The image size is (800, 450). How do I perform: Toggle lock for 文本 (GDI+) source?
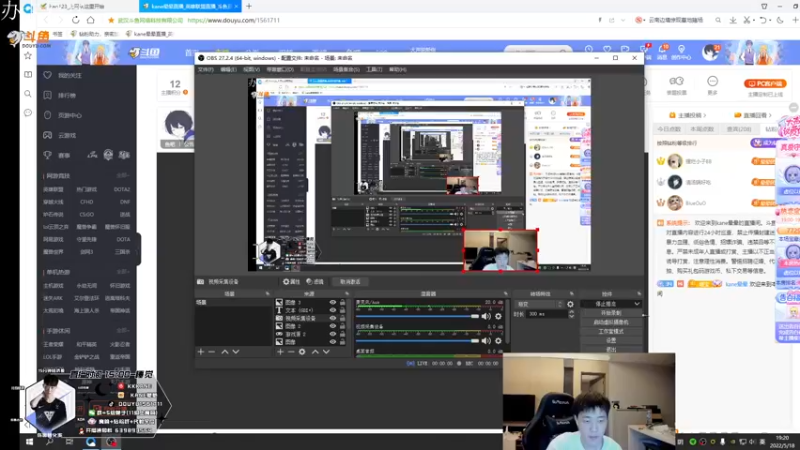pos(342,310)
